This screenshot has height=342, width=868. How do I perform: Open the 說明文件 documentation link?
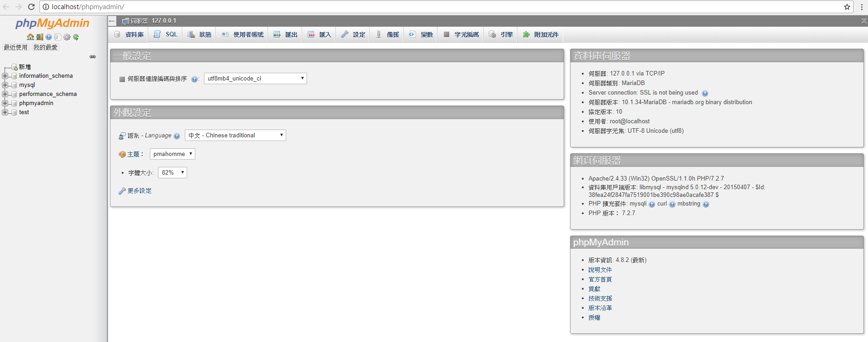click(x=600, y=270)
